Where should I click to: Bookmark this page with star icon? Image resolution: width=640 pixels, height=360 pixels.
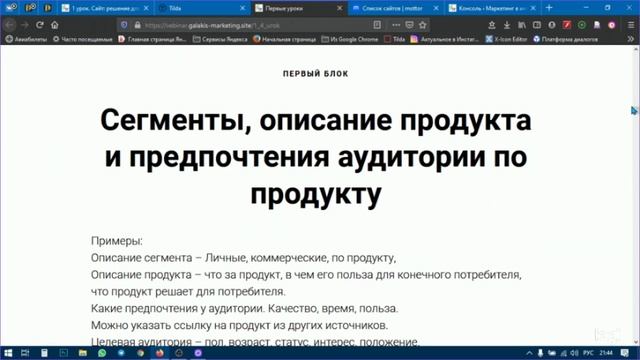coord(423,25)
